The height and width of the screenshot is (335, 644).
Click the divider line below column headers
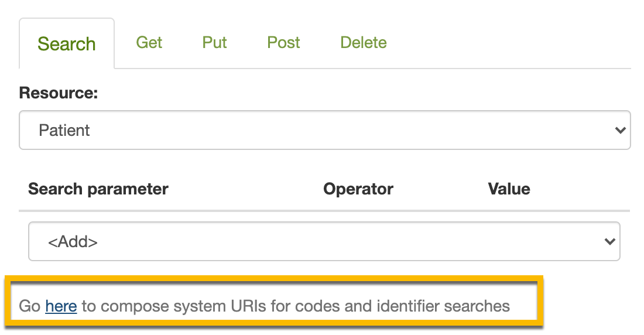324,211
